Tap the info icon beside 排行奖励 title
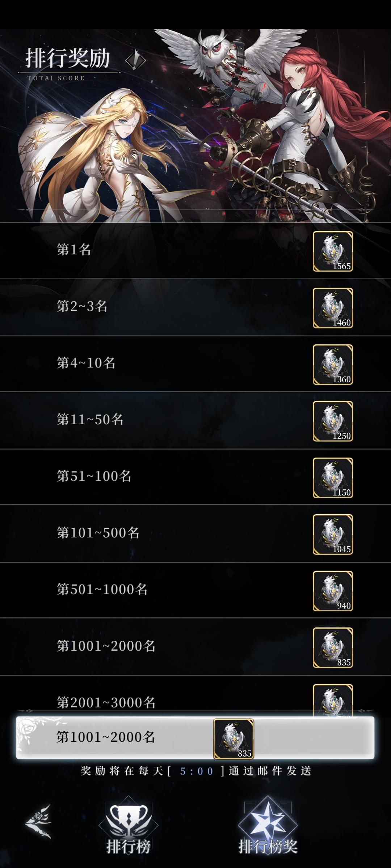Image resolution: width=391 pixels, height=868 pixels. pos(135,60)
